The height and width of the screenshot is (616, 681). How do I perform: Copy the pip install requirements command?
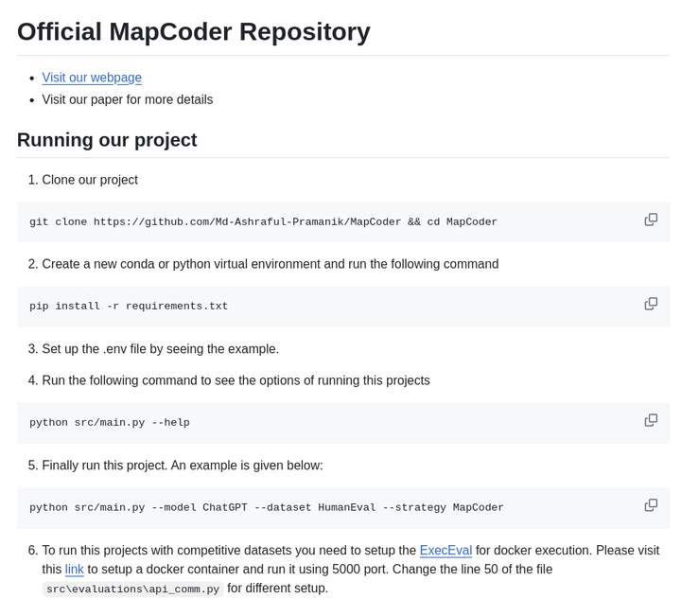click(x=651, y=304)
